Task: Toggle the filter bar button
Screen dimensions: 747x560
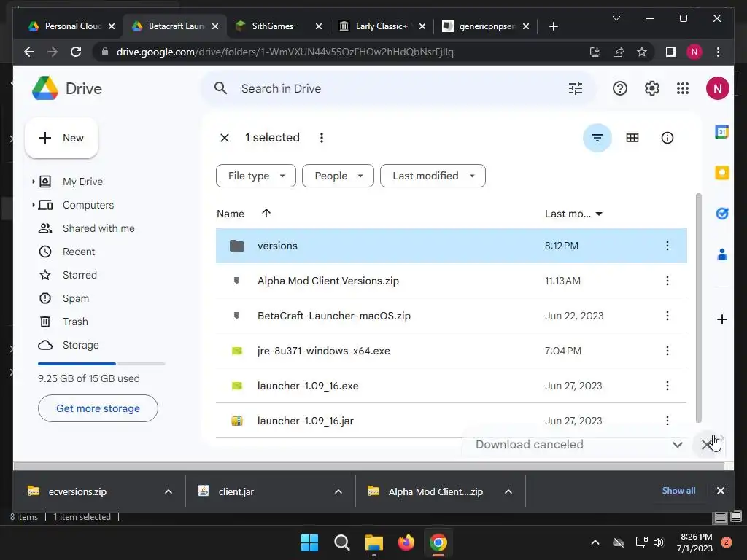Action: 597,138
